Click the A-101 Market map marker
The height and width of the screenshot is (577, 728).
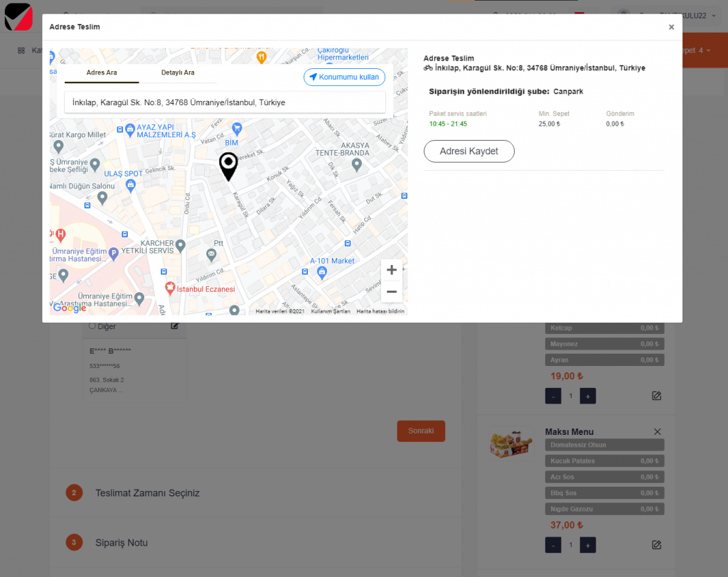pyautogui.click(x=322, y=271)
